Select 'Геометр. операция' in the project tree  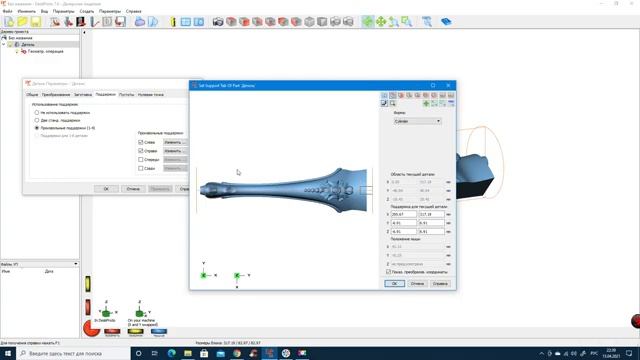tap(45, 51)
